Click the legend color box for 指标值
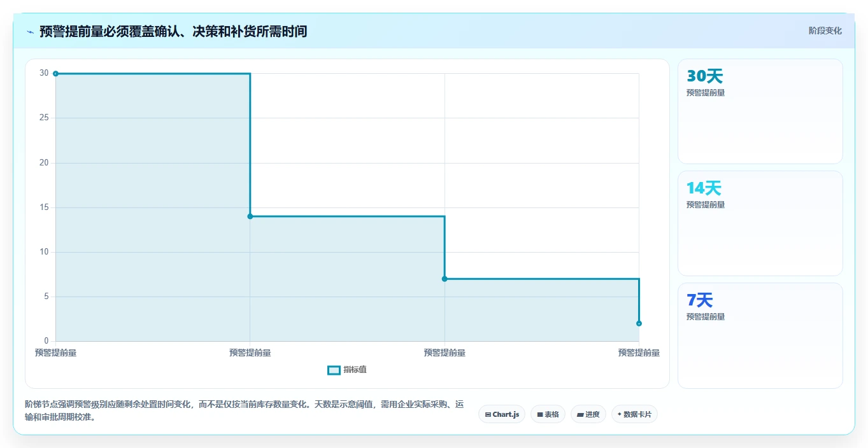This screenshot has height=448, width=868. point(334,370)
